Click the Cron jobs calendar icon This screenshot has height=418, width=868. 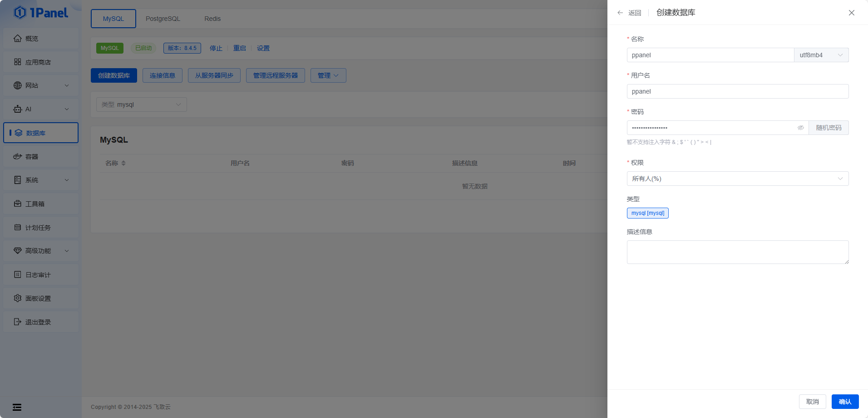[18, 228]
